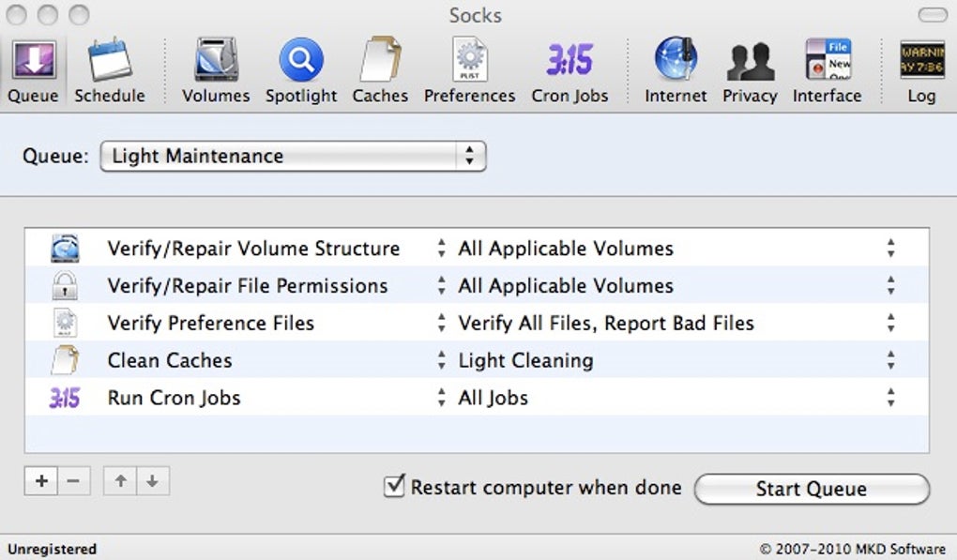Open the Privacy silhouettes icon
This screenshot has width=957, height=560.
(750, 61)
